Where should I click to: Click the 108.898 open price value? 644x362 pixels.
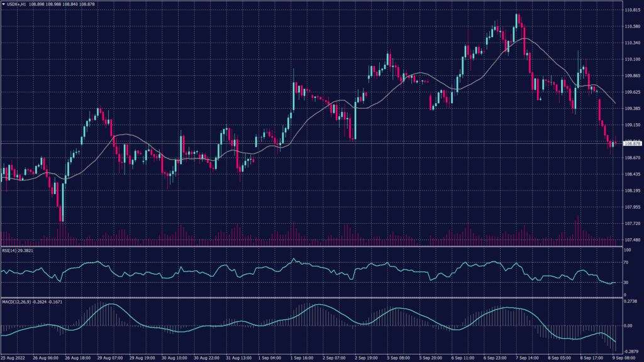tap(35, 4)
